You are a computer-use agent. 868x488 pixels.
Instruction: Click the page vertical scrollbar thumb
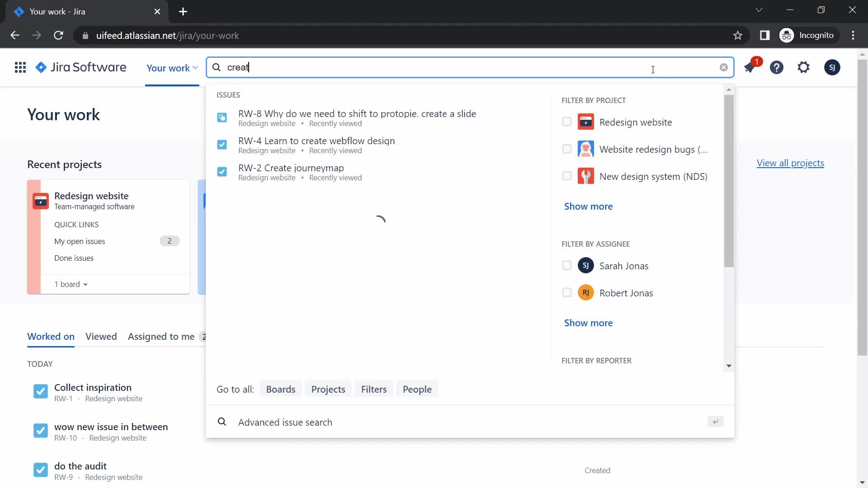[x=862, y=208]
